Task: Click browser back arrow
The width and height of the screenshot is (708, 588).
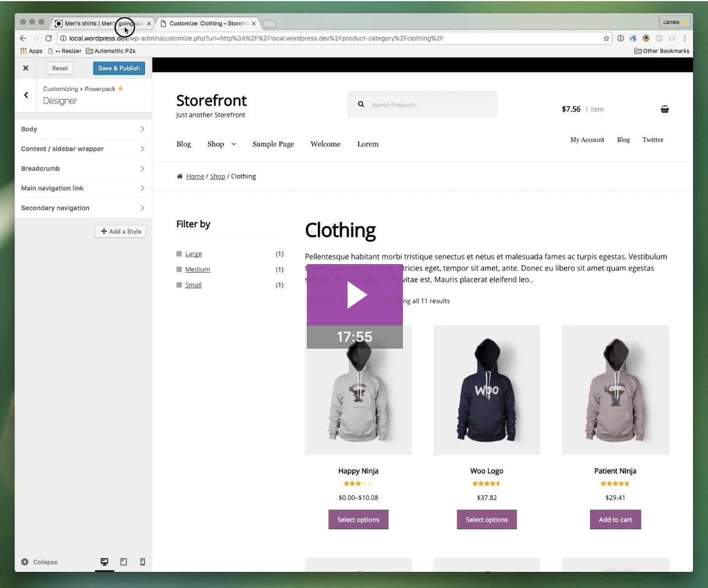Action: (23, 39)
